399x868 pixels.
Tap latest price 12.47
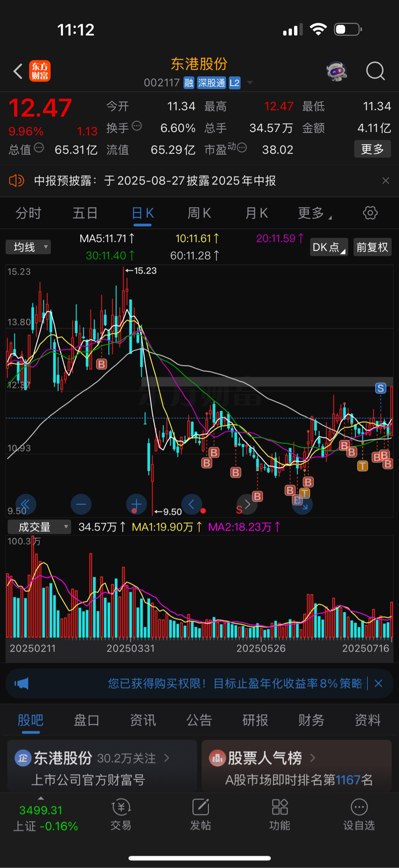click(x=40, y=108)
